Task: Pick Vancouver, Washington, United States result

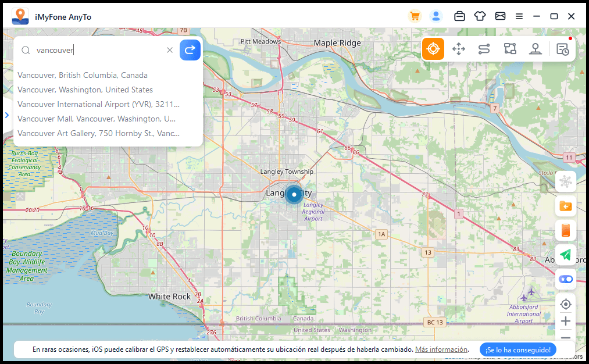Action: tap(85, 90)
